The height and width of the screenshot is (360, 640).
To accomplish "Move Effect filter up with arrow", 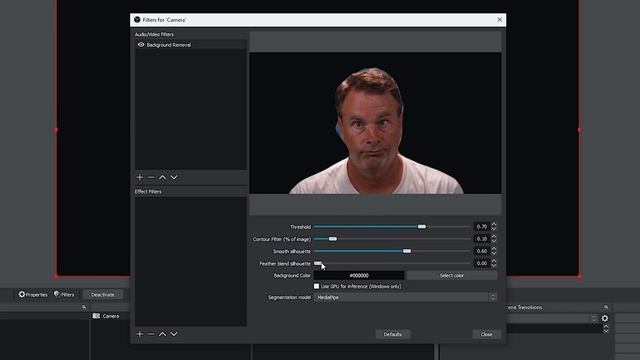I will coord(162,334).
